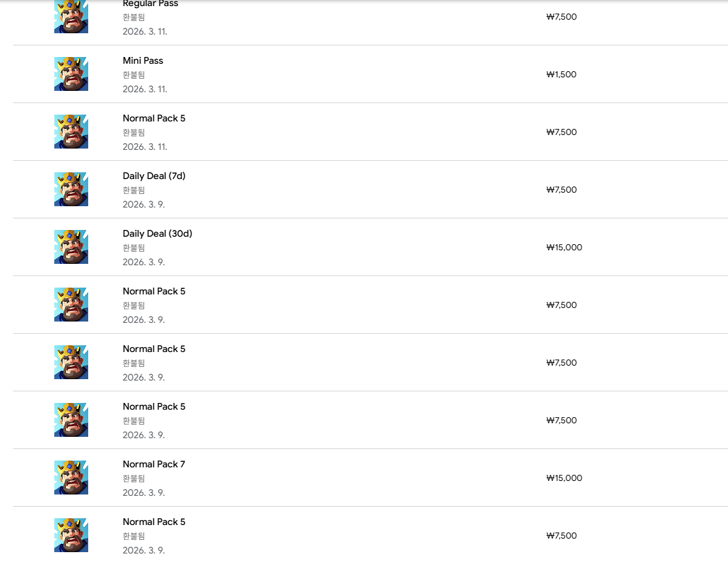Screen dimensions: 728x563
Task: Click the game icon beside Normal Pack 7
Action: click(71, 478)
